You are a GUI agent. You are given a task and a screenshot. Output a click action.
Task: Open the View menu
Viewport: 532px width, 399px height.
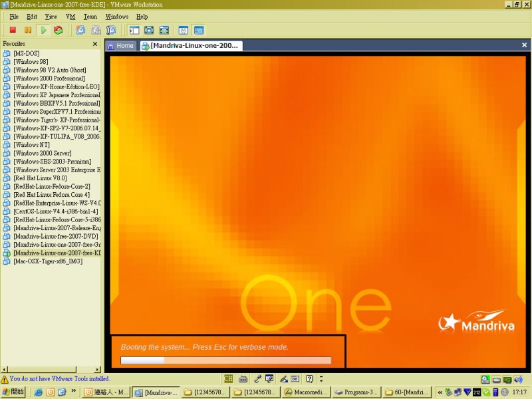coord(51,17)
